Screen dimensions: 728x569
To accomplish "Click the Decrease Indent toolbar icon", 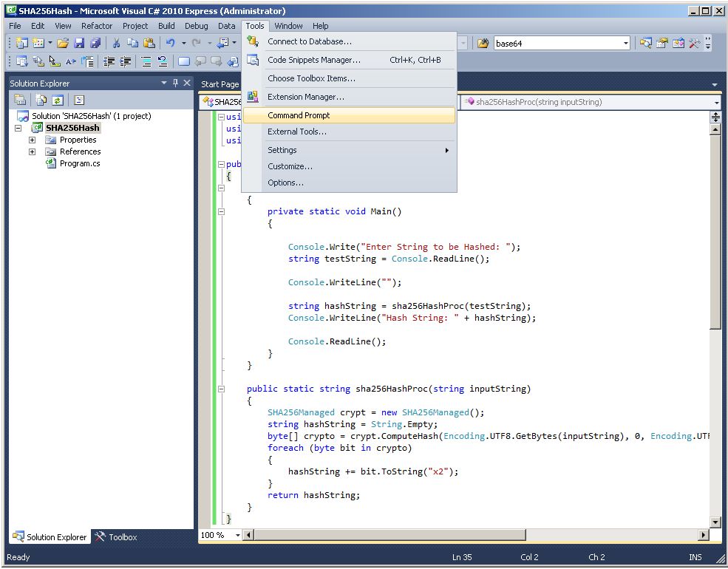I will point(109,62).
